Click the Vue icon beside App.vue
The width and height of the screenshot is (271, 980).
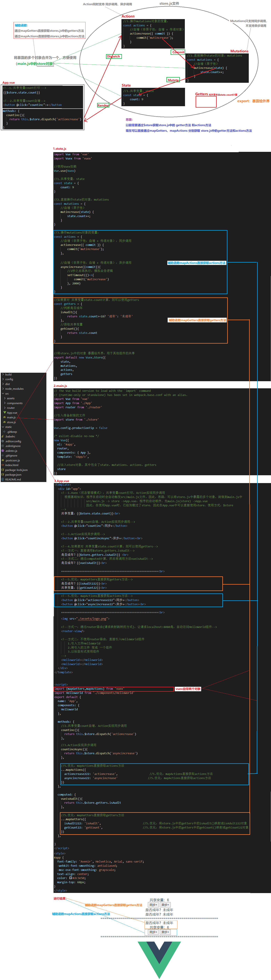click(x=5, y=412)
